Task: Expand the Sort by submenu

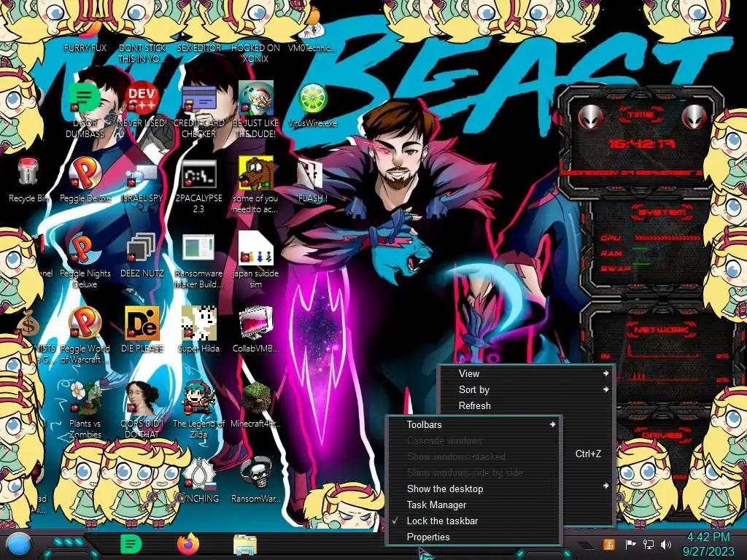Action: 527,389
